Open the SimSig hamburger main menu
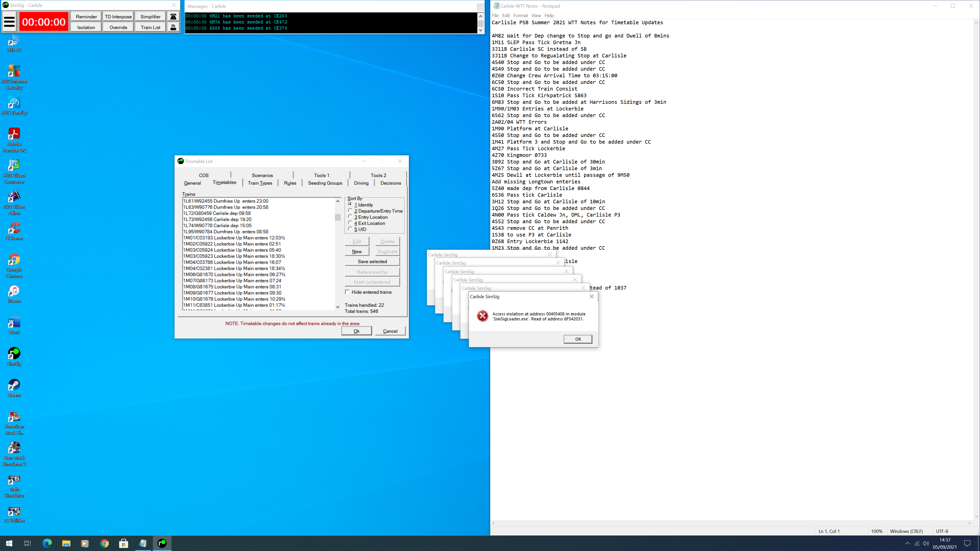The width and height of the screenshot is (980, 551). [x=9, y=22]
